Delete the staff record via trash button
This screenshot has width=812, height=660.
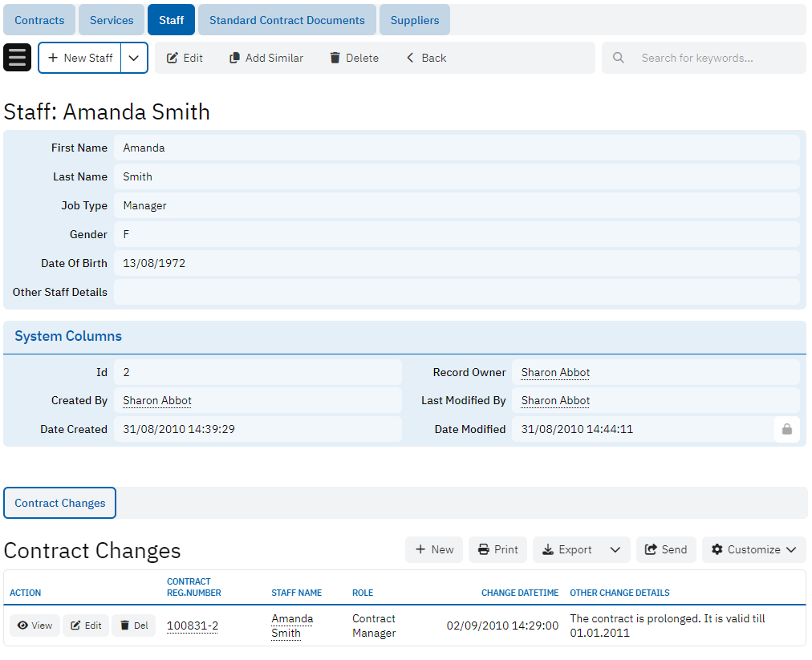[x=354, y=58]
